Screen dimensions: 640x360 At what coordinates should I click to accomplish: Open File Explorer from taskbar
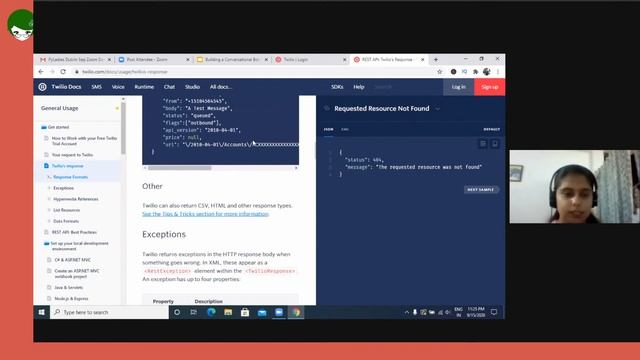click(x=228, y=312)
